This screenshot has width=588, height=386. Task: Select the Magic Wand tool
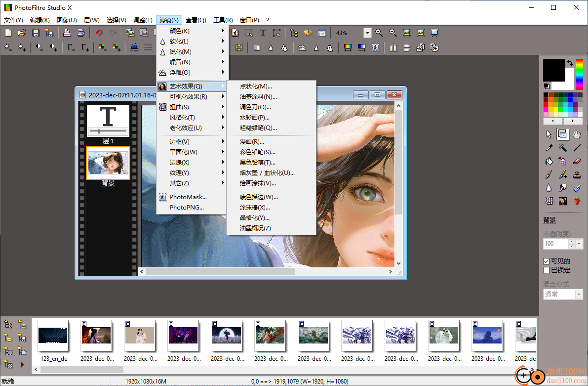[562, 148]
